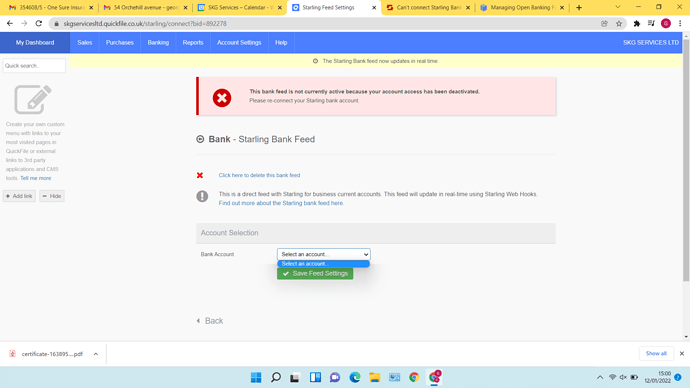Open the tab search chevron in Chrome
The image size is (690, 388).
(x=618, y=7)
